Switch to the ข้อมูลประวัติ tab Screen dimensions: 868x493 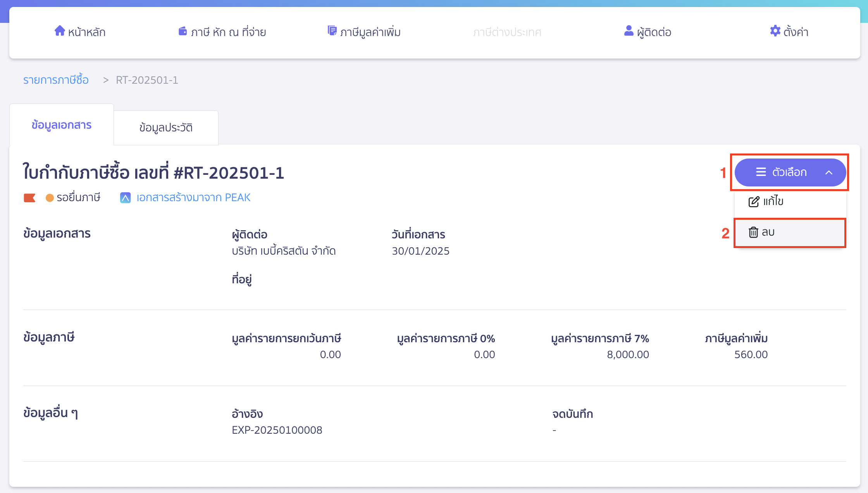[x=166, y=128]
